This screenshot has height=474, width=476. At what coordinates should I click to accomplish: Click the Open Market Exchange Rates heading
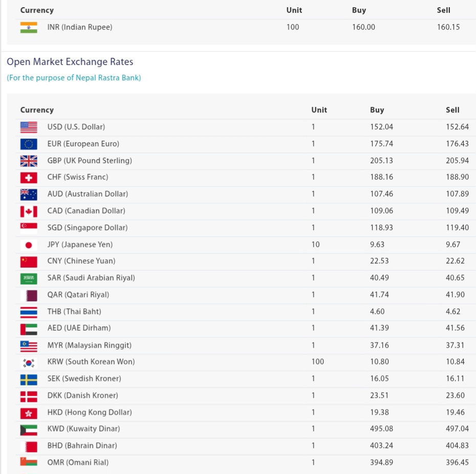click(70, 61)
